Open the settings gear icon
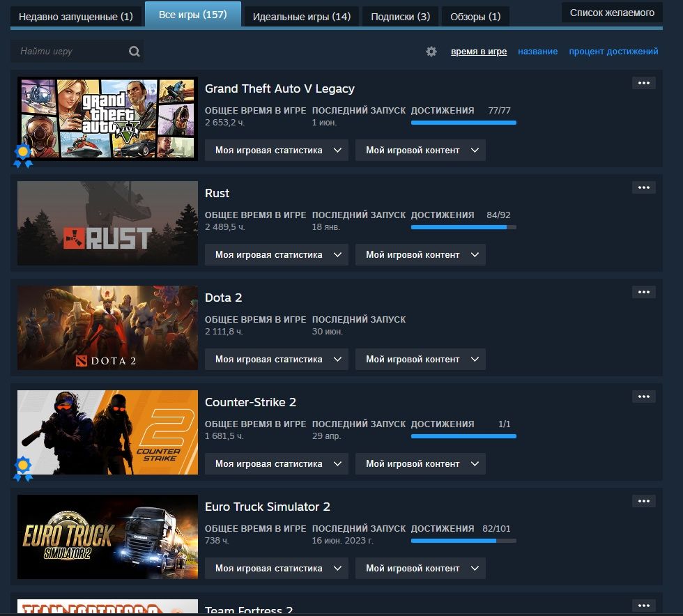683x616 pixels. (x=431, y=52)
